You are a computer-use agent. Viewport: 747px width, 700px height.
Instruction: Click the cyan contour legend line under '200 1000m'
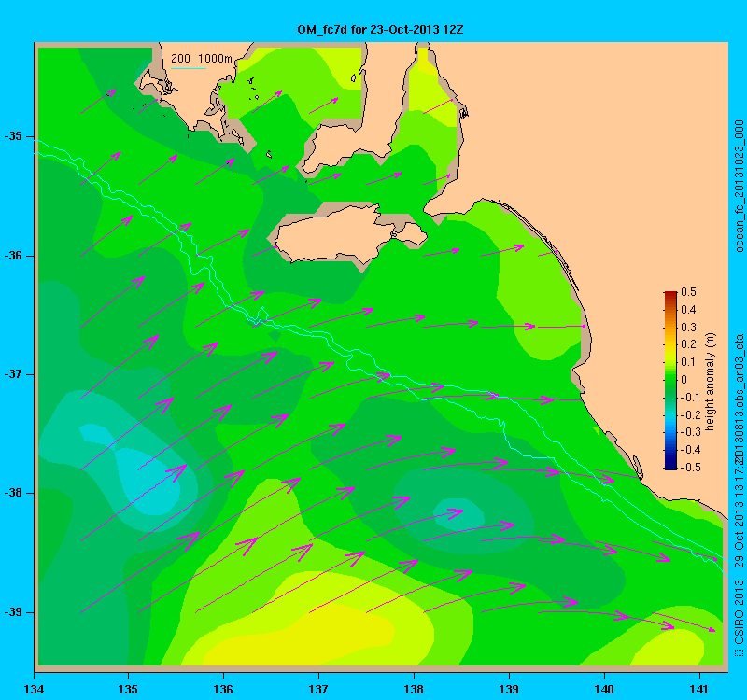(189, 68)
